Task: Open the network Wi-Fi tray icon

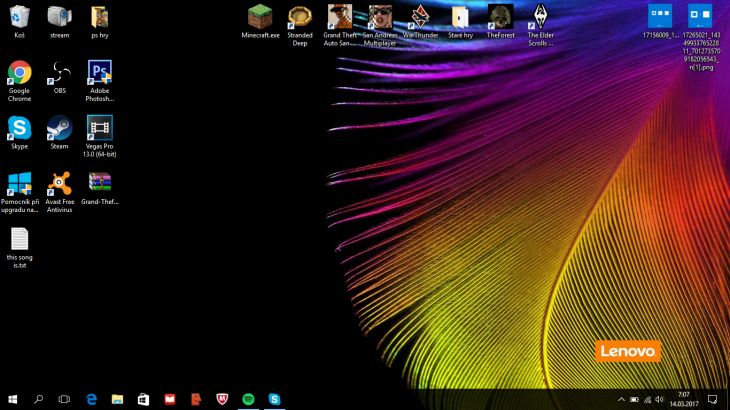Action: click(647, 399)
